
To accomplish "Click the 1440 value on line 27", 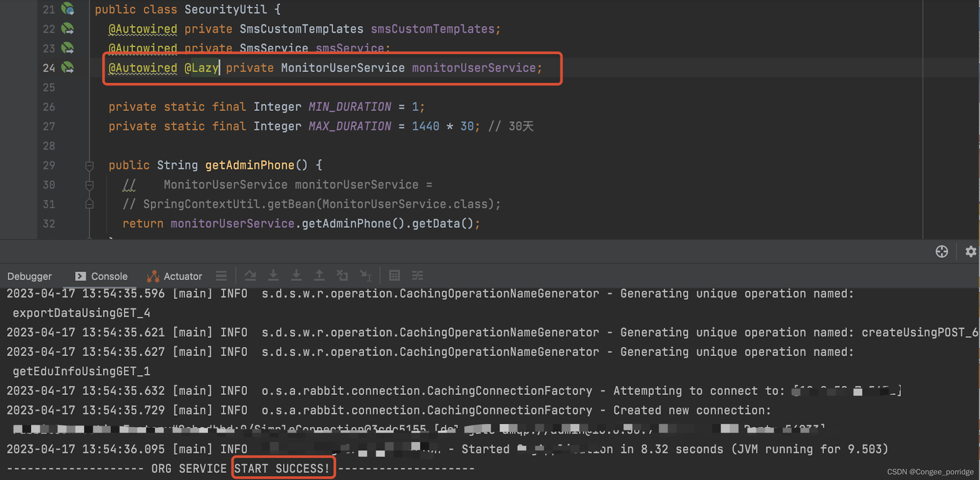I will coord(425,126).
